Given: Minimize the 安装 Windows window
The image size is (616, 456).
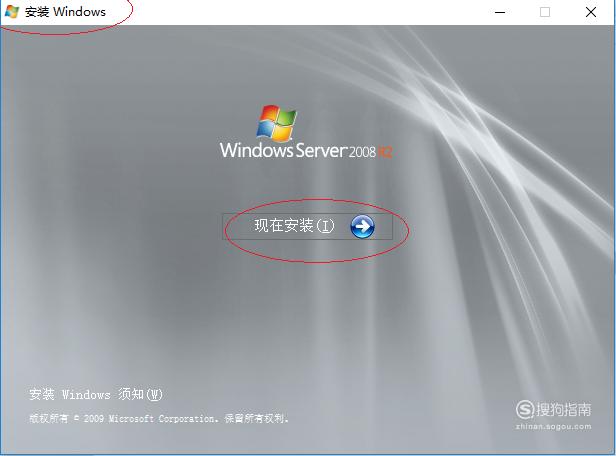Looking at the screenshot, I should click(x=500, y=12).
